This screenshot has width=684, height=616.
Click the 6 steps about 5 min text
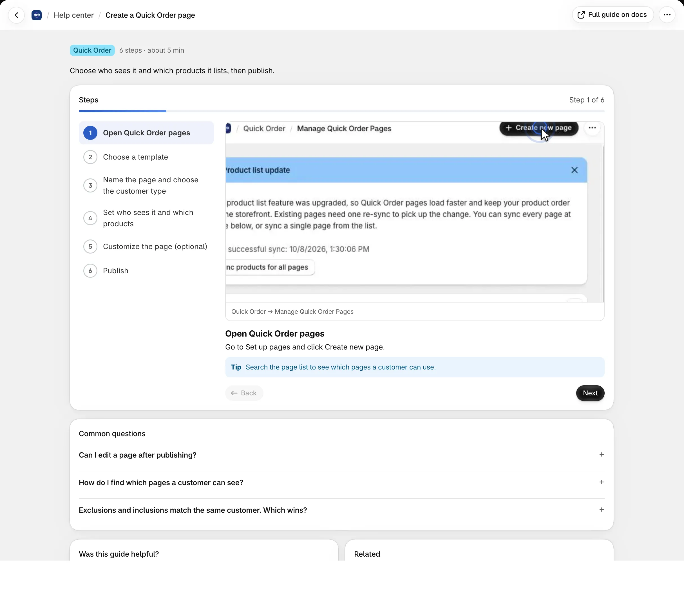pos(151,50)
